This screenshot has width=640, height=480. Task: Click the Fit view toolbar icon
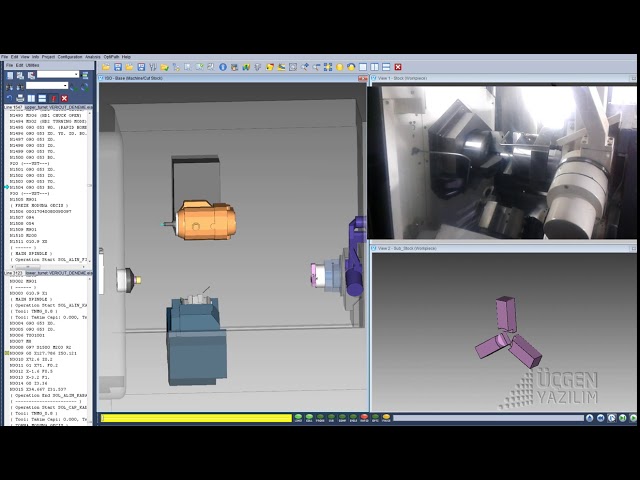click(293, 67)
